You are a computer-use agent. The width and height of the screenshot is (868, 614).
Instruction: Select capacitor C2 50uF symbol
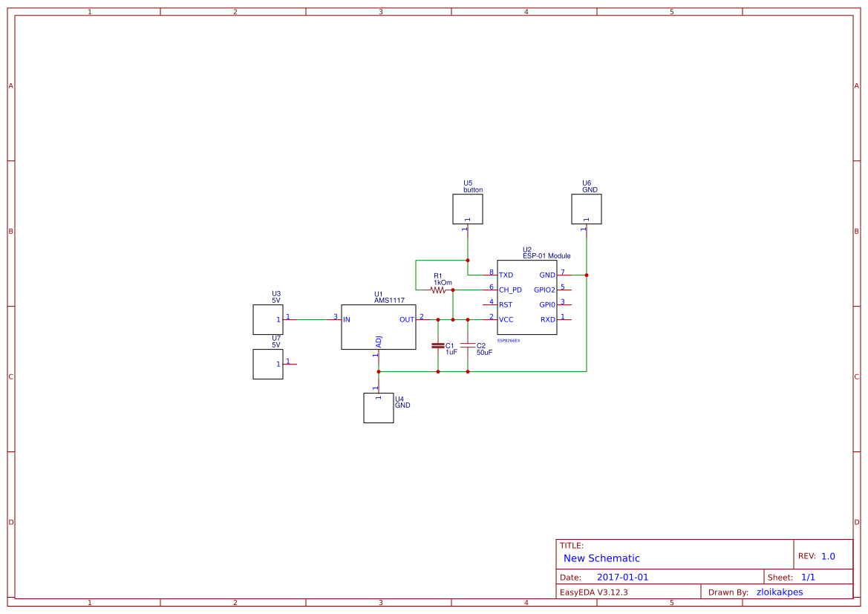[x=468, y=345]
